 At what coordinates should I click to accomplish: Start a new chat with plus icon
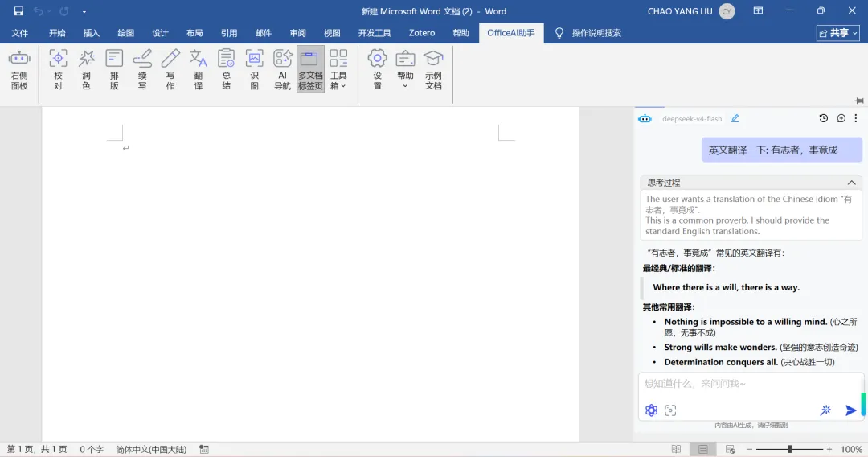click(x=841, y=118)
